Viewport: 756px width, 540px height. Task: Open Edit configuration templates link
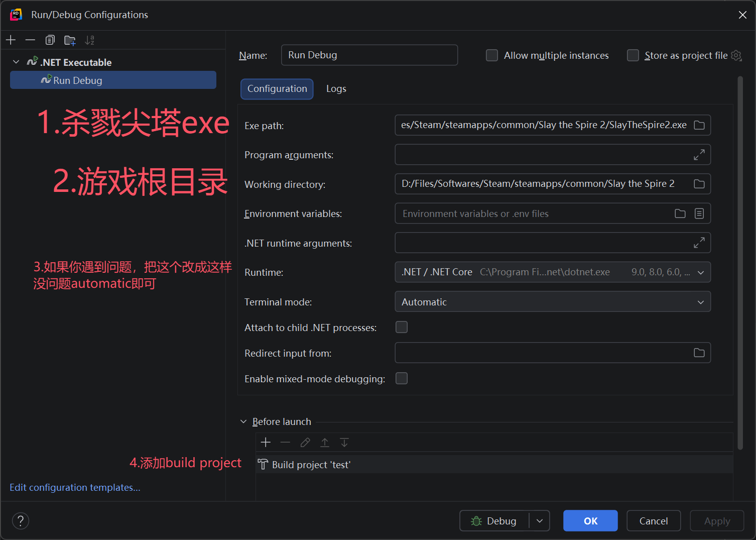(x=75, y=487)
